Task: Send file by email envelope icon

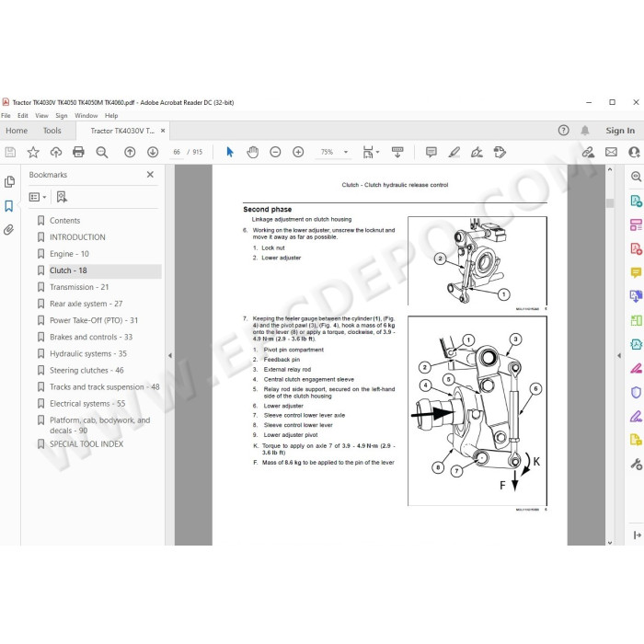Action: click(x=611, y=153)
